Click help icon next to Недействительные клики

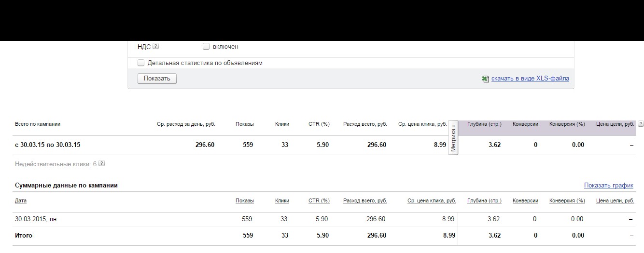point(102,164)
